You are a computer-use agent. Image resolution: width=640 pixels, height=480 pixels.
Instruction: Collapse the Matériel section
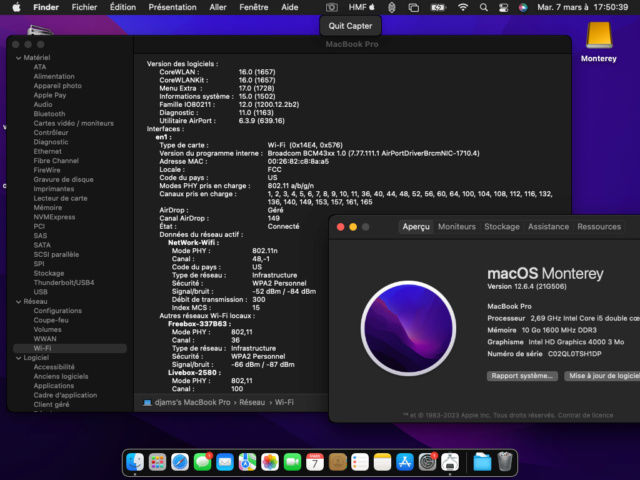pyautogui.click(x=18, y=58)
